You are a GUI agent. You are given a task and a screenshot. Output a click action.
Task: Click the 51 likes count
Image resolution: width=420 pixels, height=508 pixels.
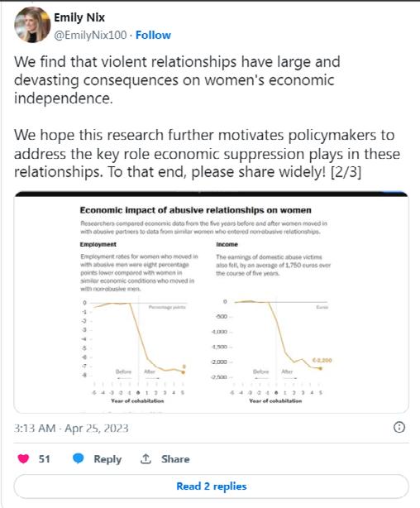click(x=44, y=459)
